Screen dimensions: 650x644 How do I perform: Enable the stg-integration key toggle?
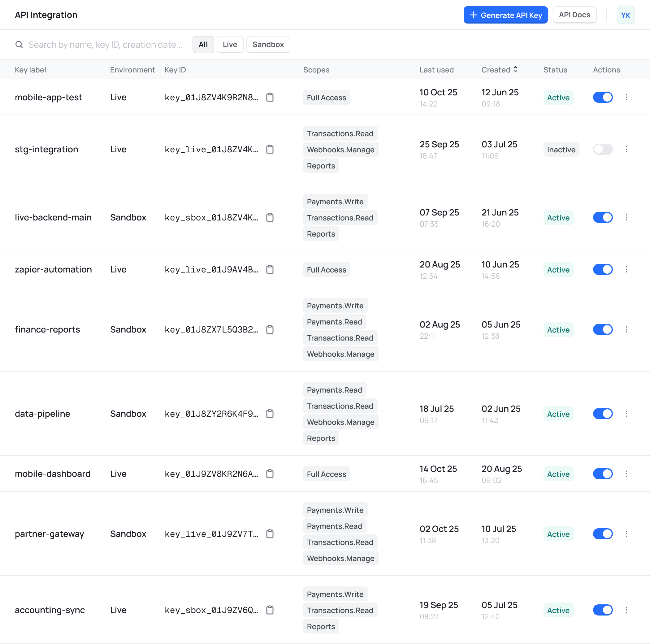[x=603, y=150]
